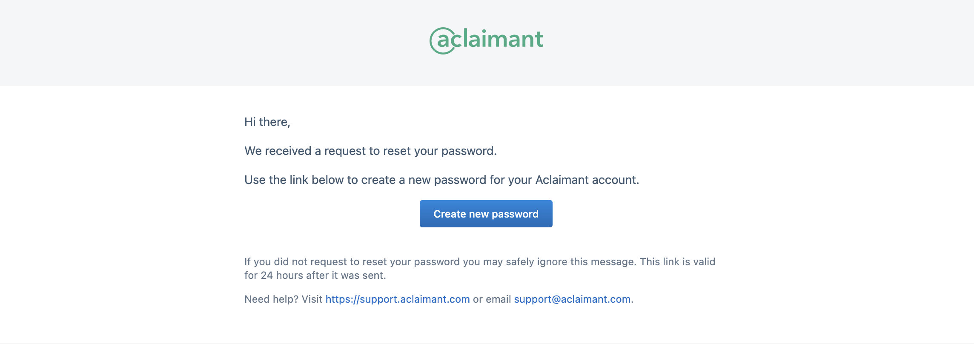Click the 'Use the link below' sentence

[x=442, y=180]
